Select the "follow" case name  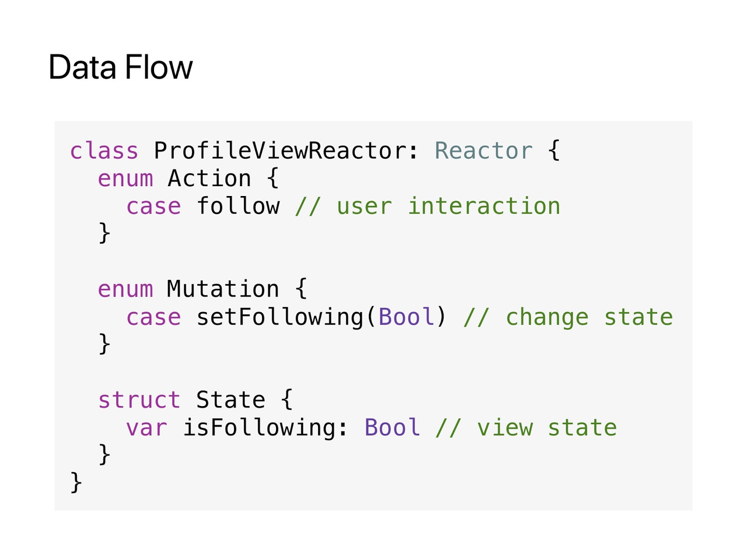pyautogui.click(x=238, y=206)
